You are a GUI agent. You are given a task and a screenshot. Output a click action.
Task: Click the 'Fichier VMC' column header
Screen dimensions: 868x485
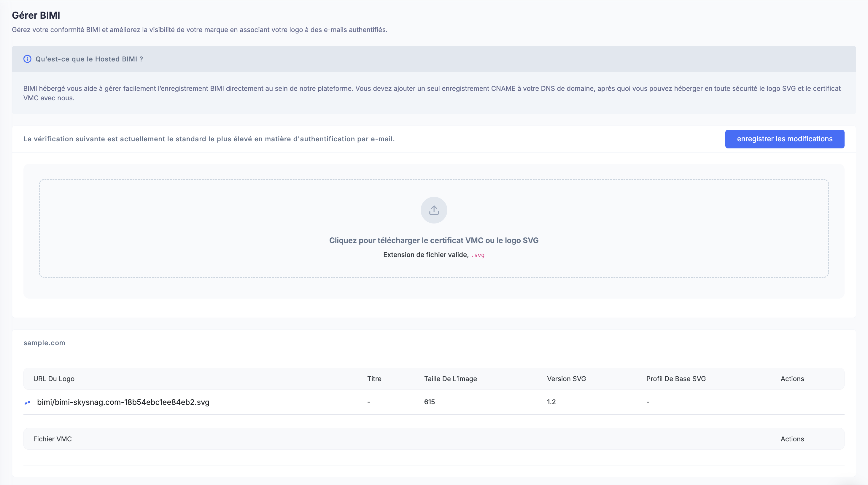click(x=53, y=439)
